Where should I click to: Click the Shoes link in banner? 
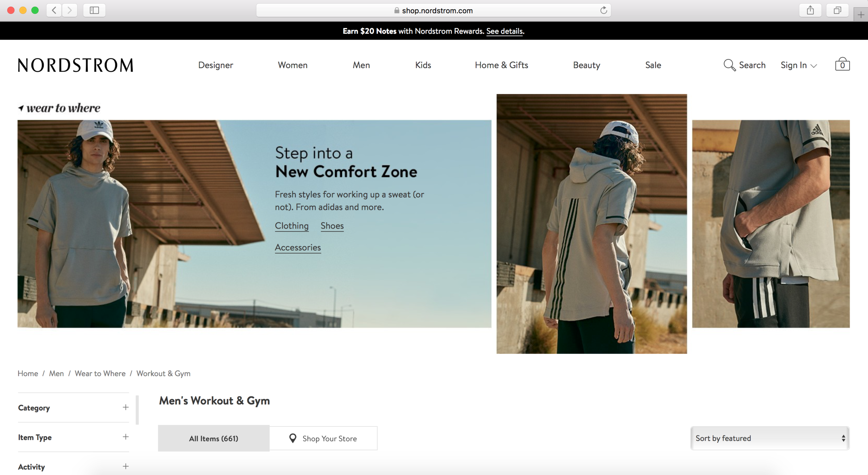[x=332, y=226]
